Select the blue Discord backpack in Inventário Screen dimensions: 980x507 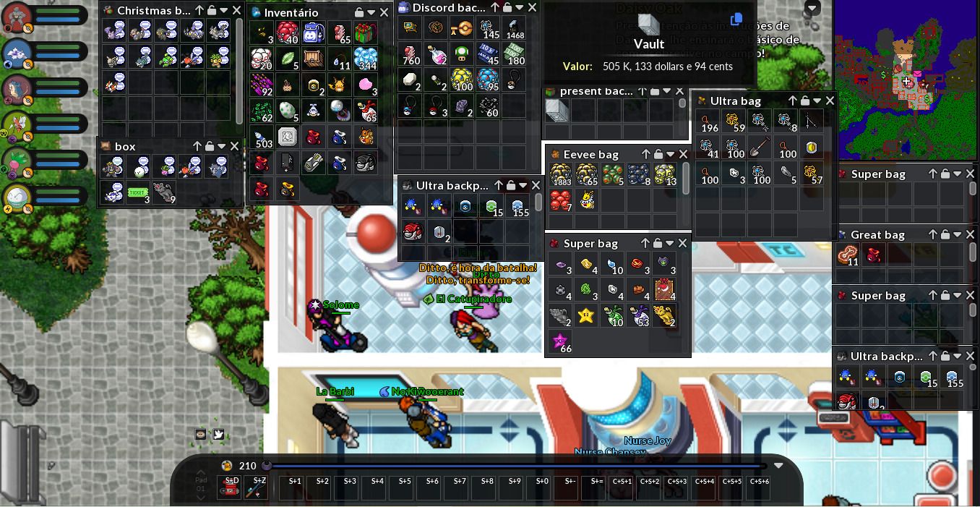(313, 33)
